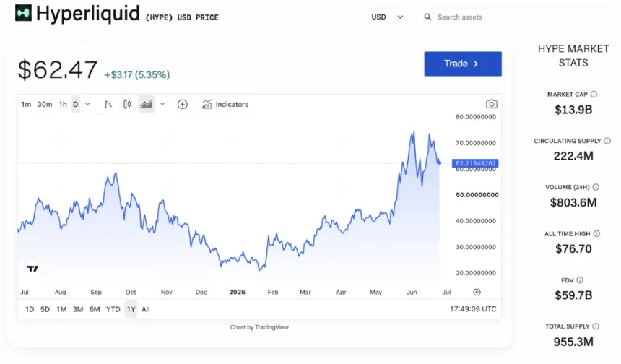This screenshot has height=364, width=621.
Task: Select the D daily interval
Action: tap(76, 105)
